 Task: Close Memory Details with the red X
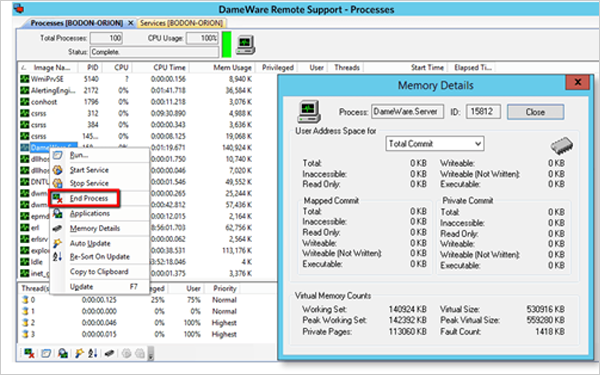point(577,82)
